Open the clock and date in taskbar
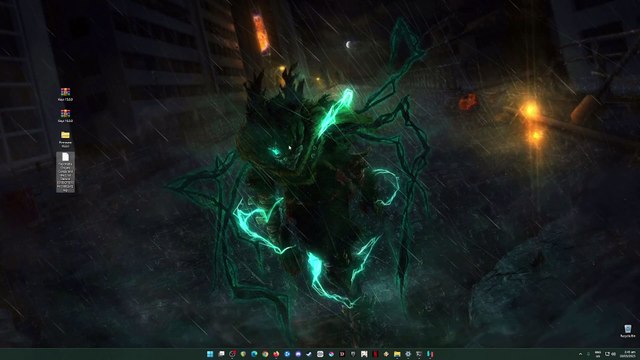 [x=629, y=354]
